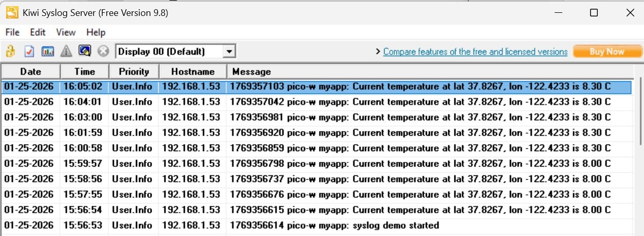Open the Help menu

click(x=96, y=32)
